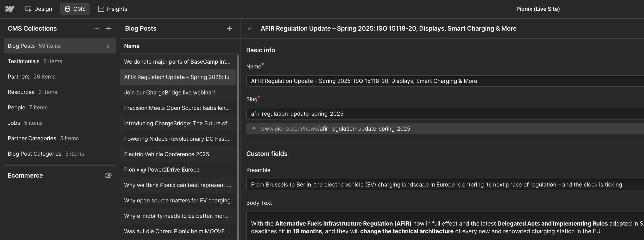The width and height of the screenshot is (644, 240).
Task: Select the Blog Posts collection row
Action: 60,46
